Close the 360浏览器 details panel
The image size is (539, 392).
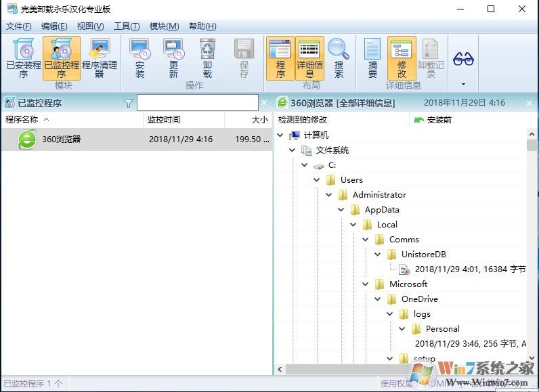click(530, 103)
